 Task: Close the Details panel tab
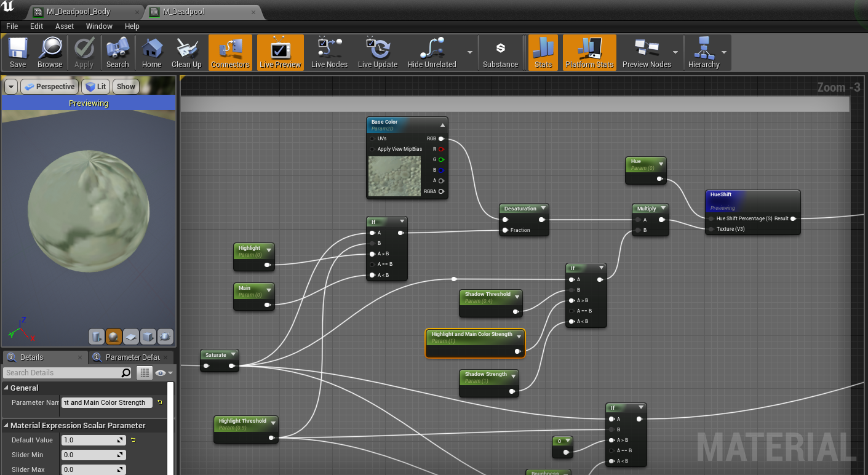coord(79,357)
